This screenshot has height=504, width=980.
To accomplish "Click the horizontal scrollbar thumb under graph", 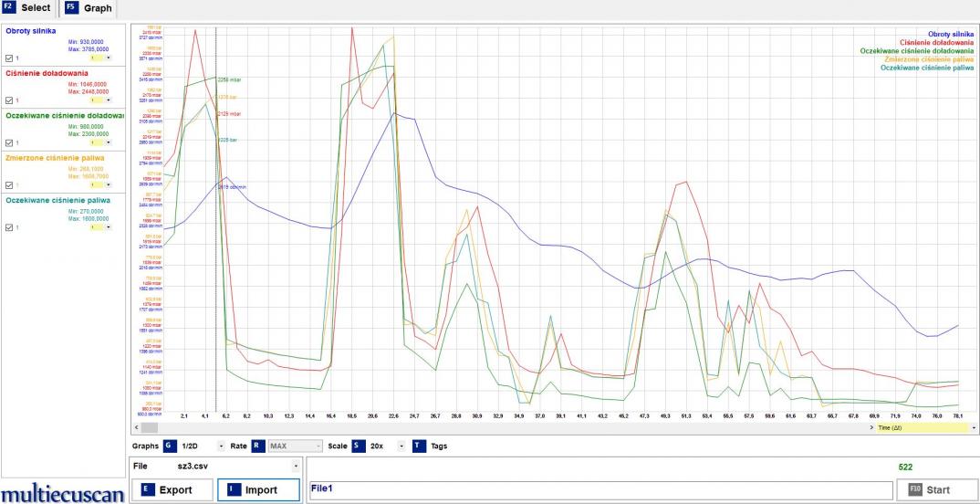I will pyautogui.click(x=150, y=426).
